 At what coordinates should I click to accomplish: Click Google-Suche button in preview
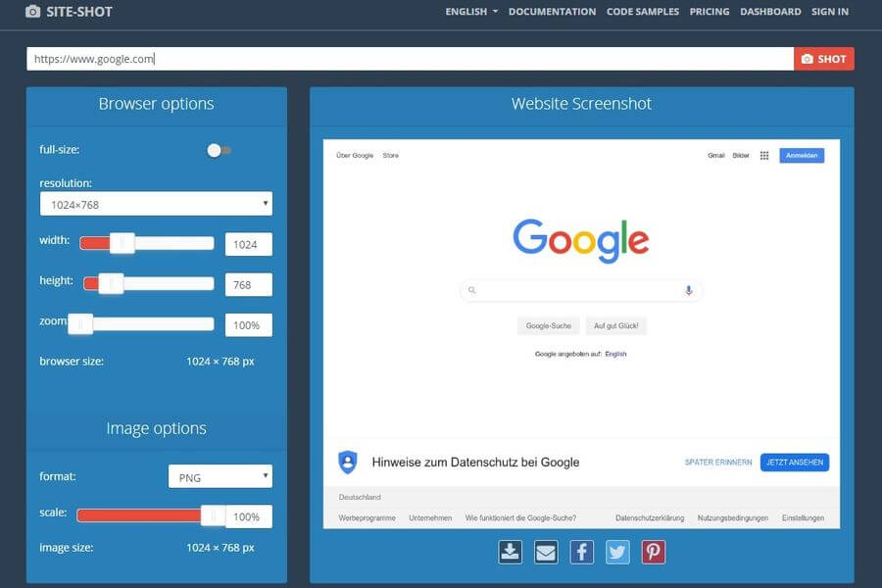[x=549, y=325]
